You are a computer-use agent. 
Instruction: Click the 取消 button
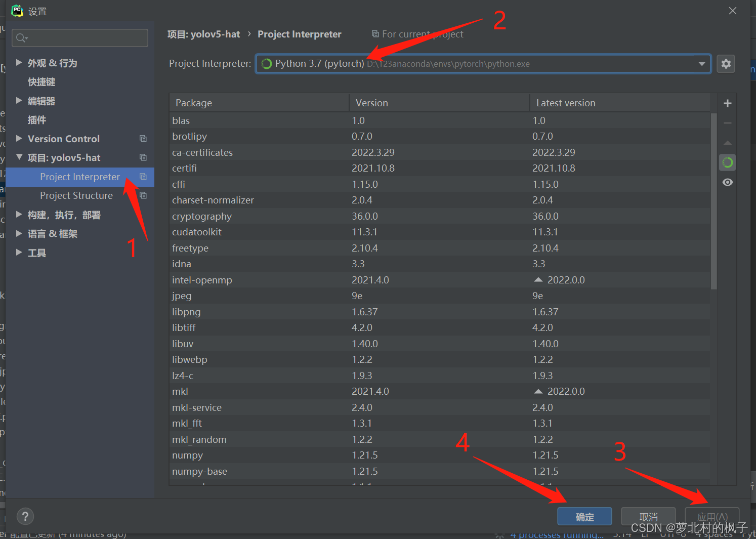coord(648,517)
